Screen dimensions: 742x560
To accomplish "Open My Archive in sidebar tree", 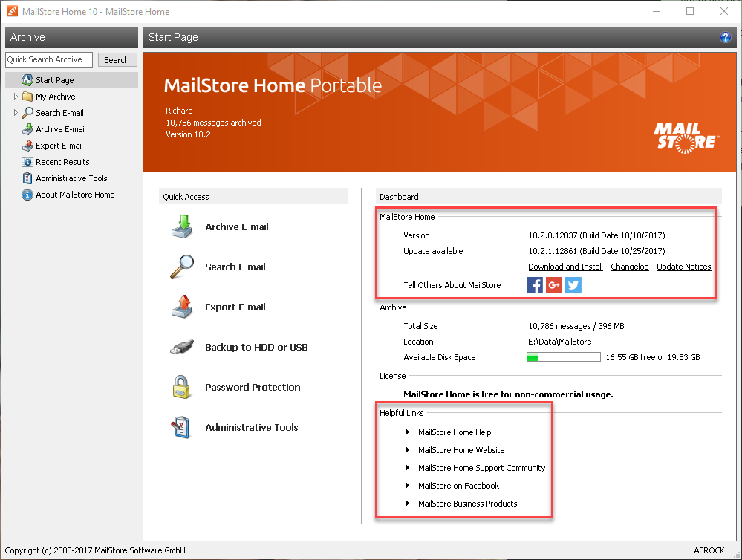I will 56,97.
